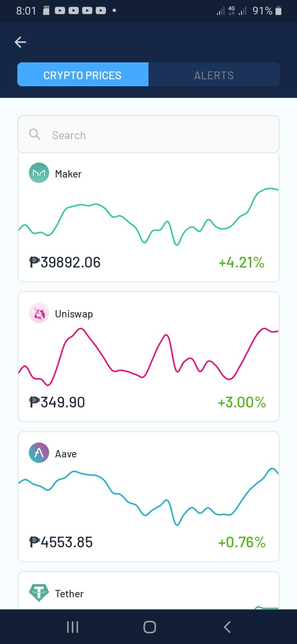Tap the back arrow at top left
Viewport: 297px width, 644px height.
pyautogui.click(x=20, y=42)
